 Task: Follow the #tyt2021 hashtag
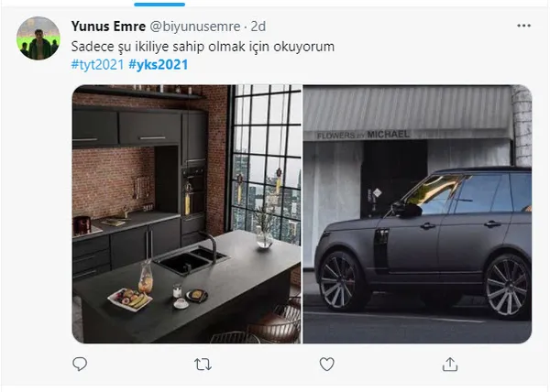97,65
